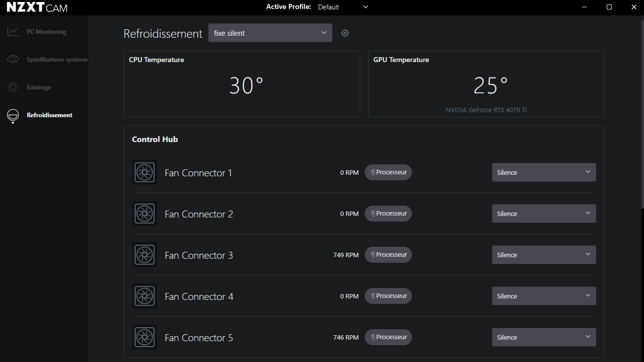Click the Fan Connector 1 fan icon

coord(145,173)
